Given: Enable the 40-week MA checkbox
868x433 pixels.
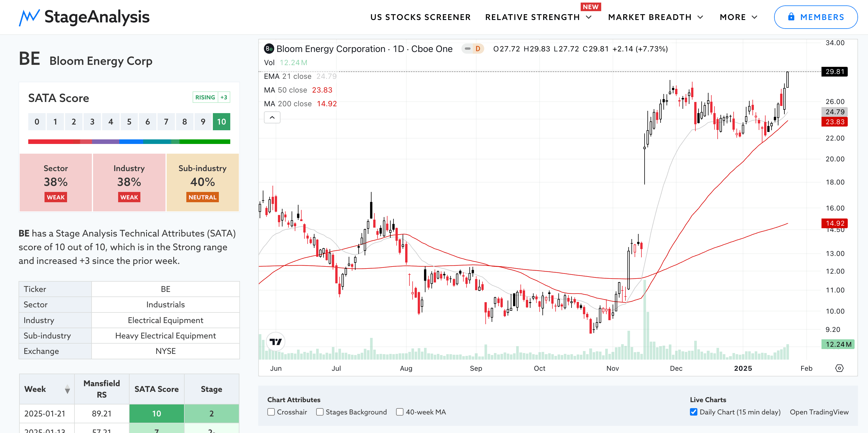Looking at the screenshot, I should point(400,412).
